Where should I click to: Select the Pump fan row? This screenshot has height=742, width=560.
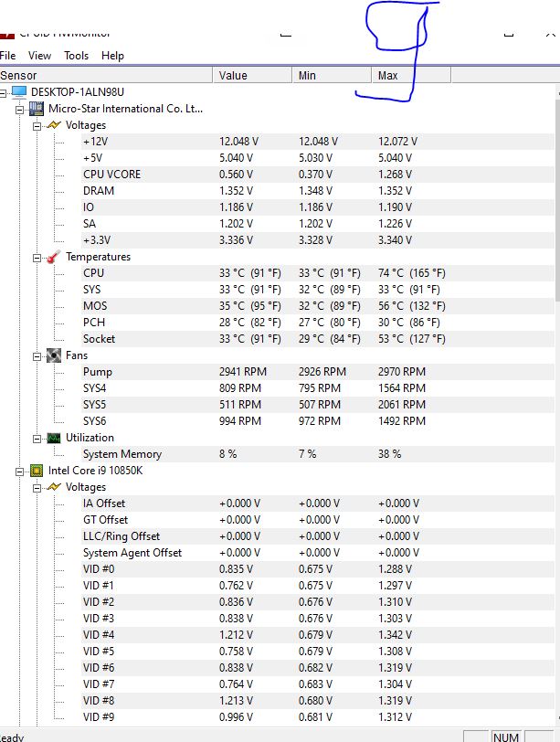tap(318, 372)
